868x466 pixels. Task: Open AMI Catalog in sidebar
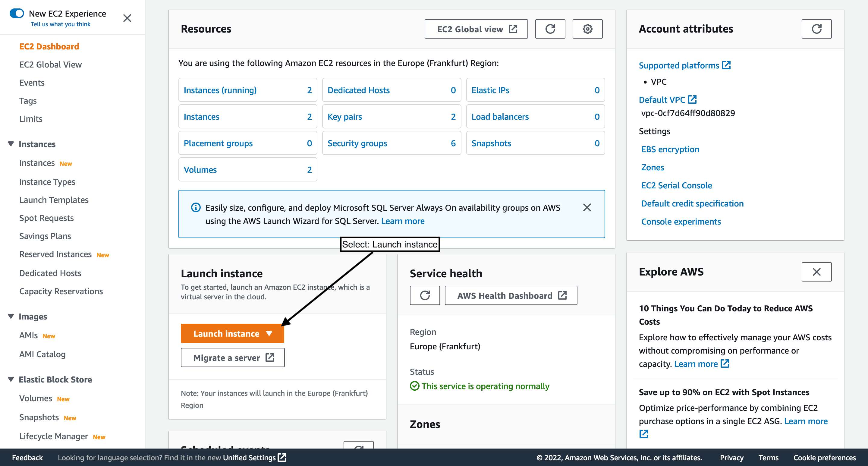(42, 354)
